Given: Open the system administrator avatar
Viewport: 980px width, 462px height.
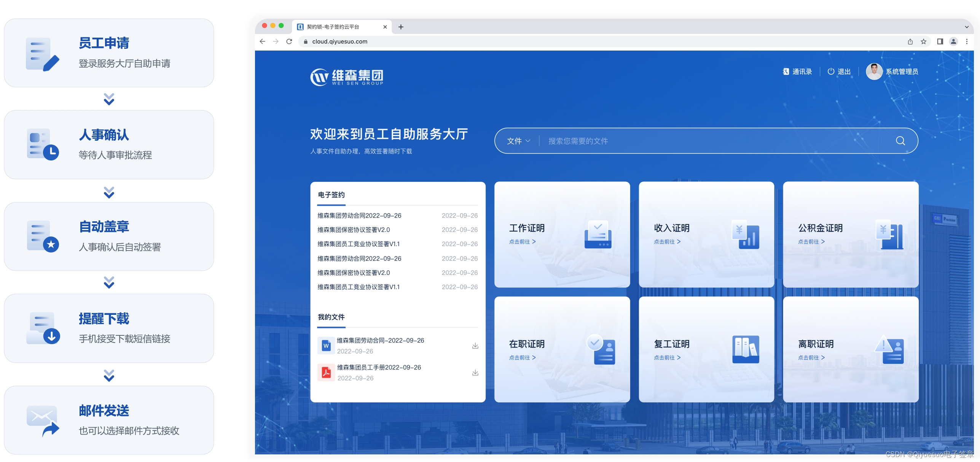Looking at the screenshot, I should click(x=874, y=71).
